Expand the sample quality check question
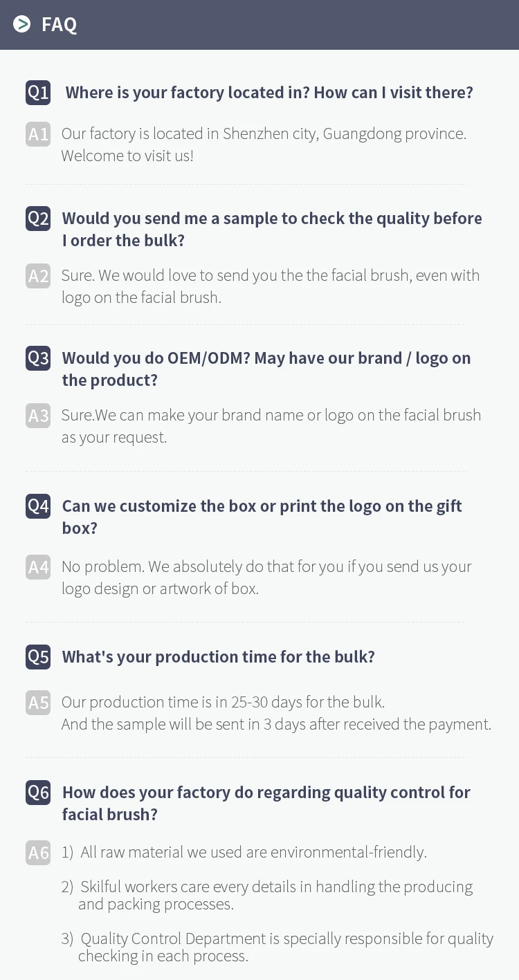 click(272, 229)
